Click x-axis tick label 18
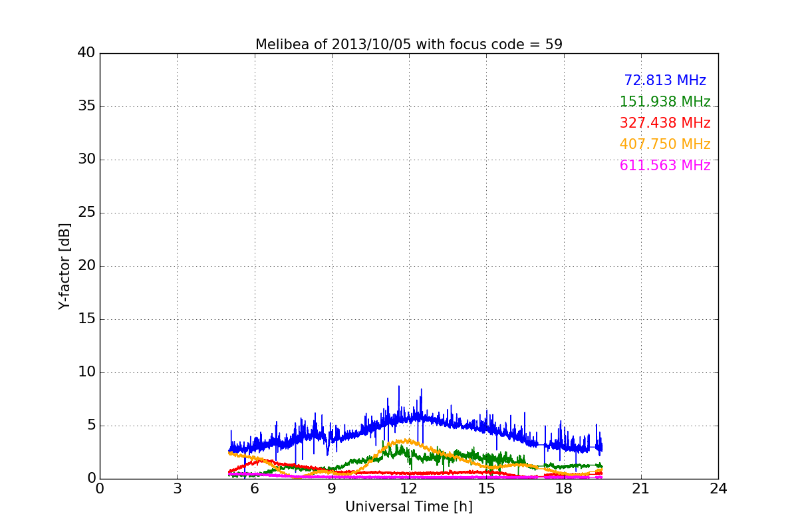This screenshot has height=532, width=798. pos(564,489)
